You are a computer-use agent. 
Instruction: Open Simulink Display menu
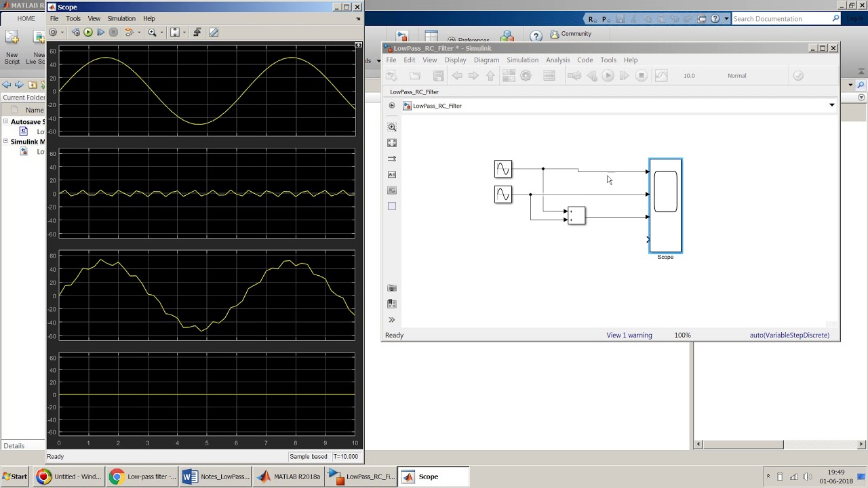455,60
